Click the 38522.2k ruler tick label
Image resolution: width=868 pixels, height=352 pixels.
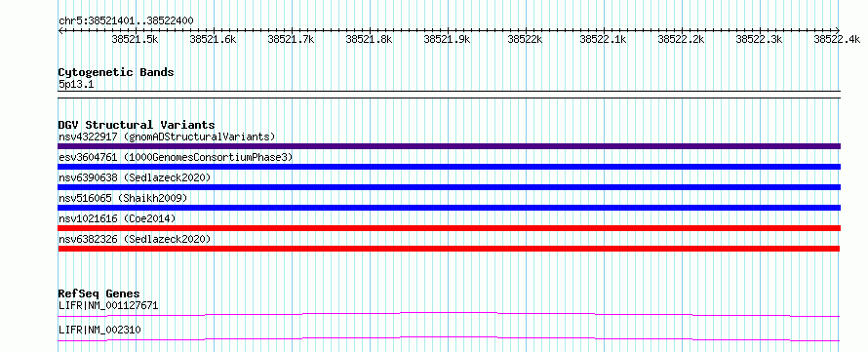pyautogui.click(x=681, y=39)
